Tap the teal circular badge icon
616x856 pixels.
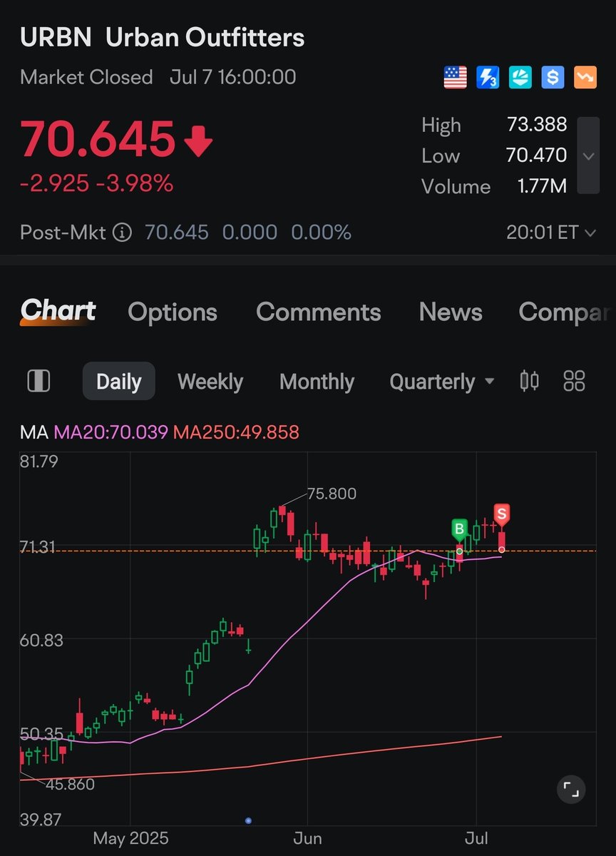coord(520,77)
